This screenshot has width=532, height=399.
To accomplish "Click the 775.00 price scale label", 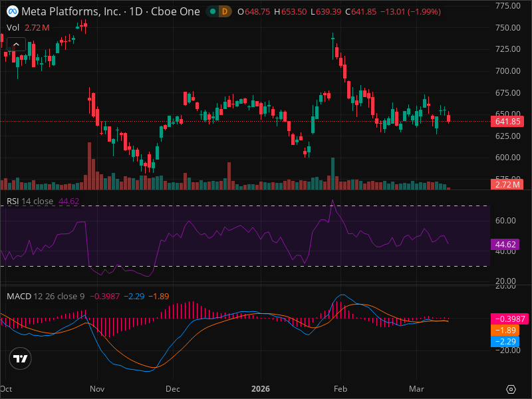I will click(x=508, y=6).
